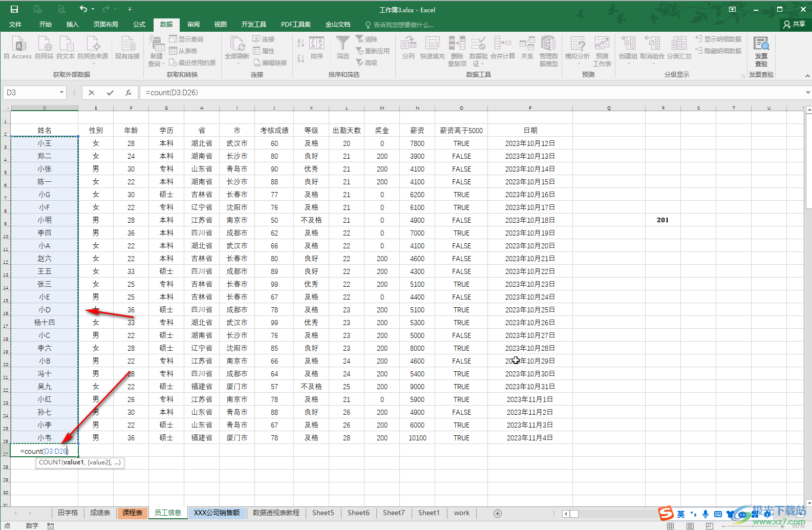The image size is (812, 530).
Task: Click From Table button
Action: pos(183,51)
